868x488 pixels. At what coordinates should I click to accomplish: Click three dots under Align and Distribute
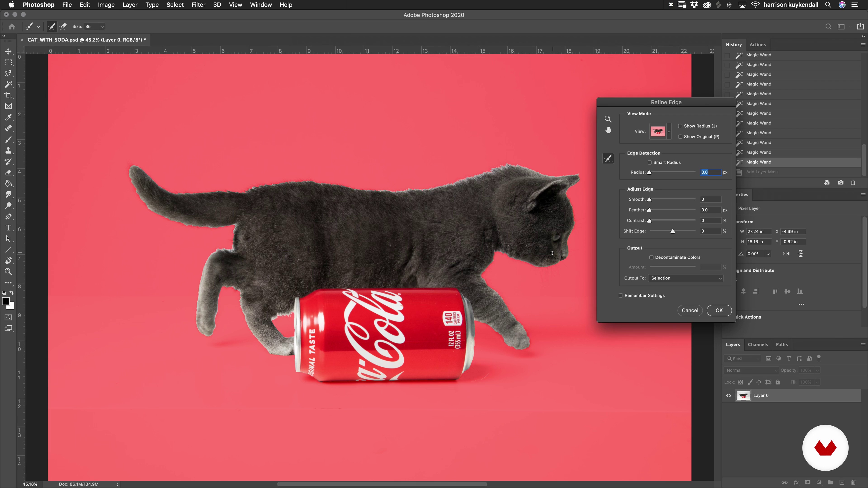click(x=801, y=305)
